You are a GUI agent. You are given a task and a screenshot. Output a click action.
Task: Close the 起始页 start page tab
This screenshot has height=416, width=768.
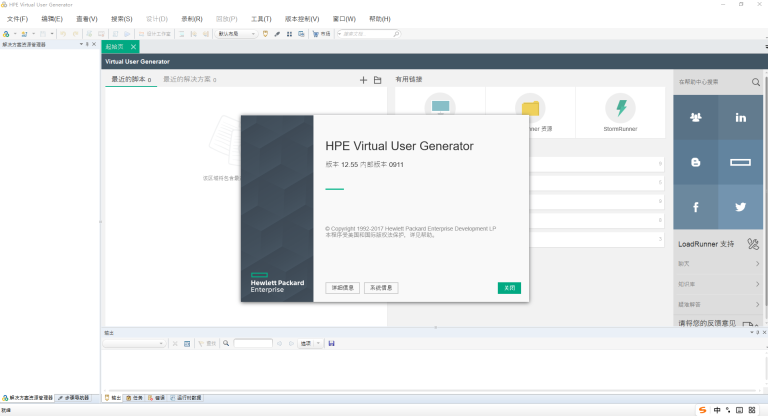pyautogui.click(x=133, y=47)
